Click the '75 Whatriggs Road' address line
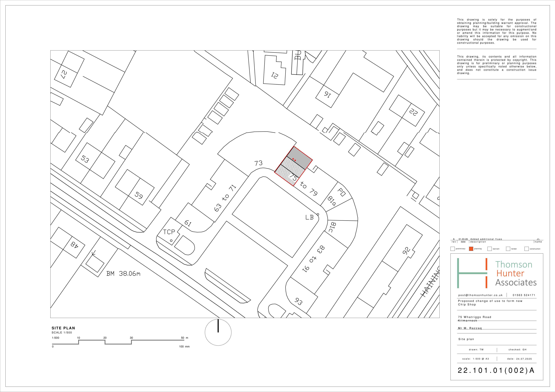 pyautogui.click(x=475, y=317)
